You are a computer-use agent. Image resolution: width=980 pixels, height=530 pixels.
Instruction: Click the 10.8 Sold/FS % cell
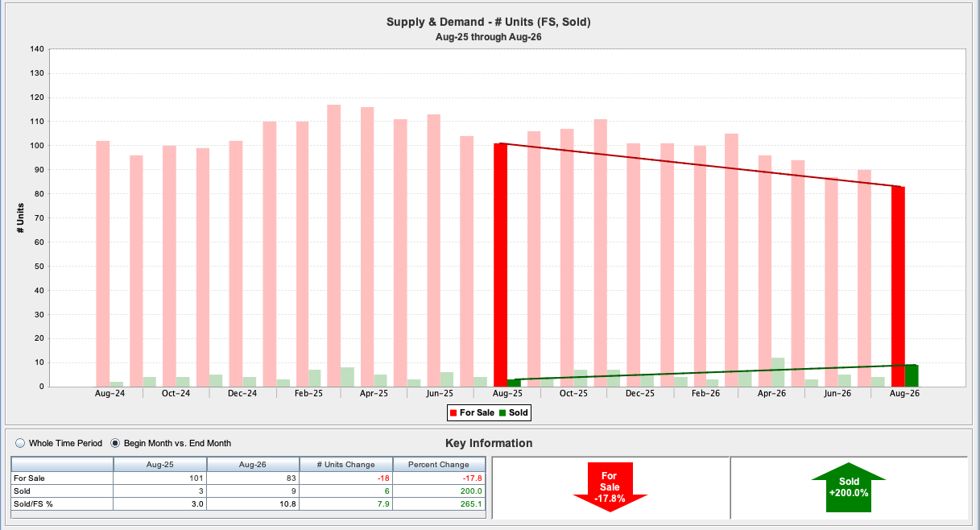click(x=253, y=503)
